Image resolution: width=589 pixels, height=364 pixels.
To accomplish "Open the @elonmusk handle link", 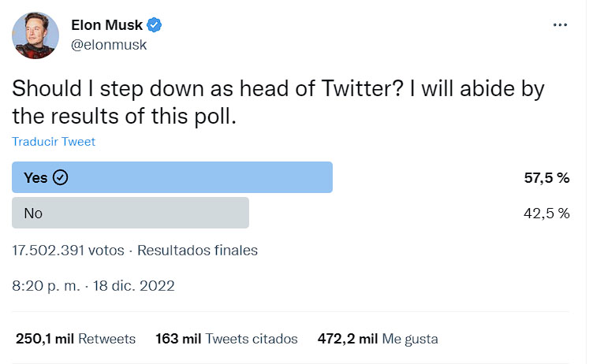I will click(109, 45).
